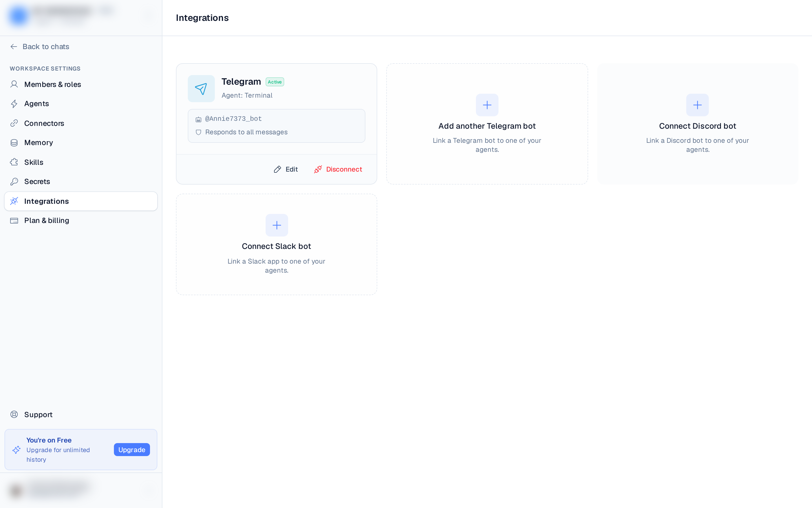Image resolution: width=812 pixels, height=508 pixels.
Task: Edit the Telegram integration
Action: coord(286,169)
